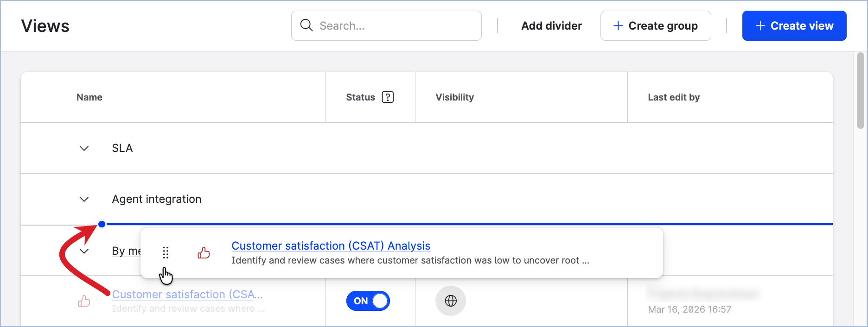Click the Add divider button
This screenshot has width=868, height=327.
pos(551,26)
